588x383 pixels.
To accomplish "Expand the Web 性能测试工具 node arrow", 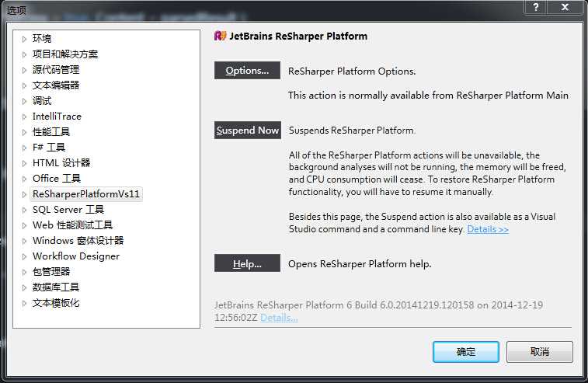I will (x=24, y=225).
